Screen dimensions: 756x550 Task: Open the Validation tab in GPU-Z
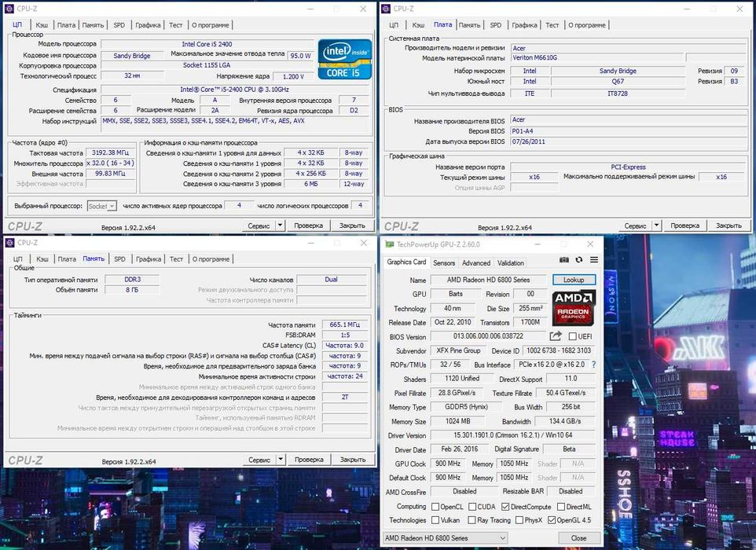[x=511, y=262]
